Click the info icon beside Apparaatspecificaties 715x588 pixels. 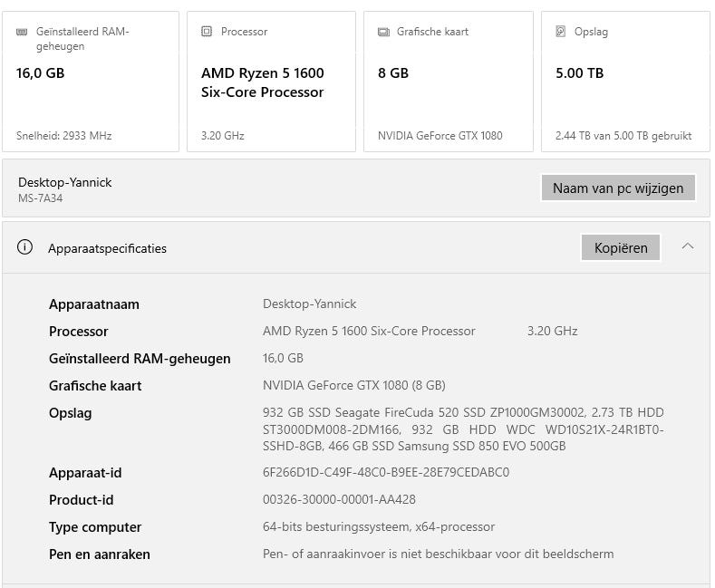(25, 247)
